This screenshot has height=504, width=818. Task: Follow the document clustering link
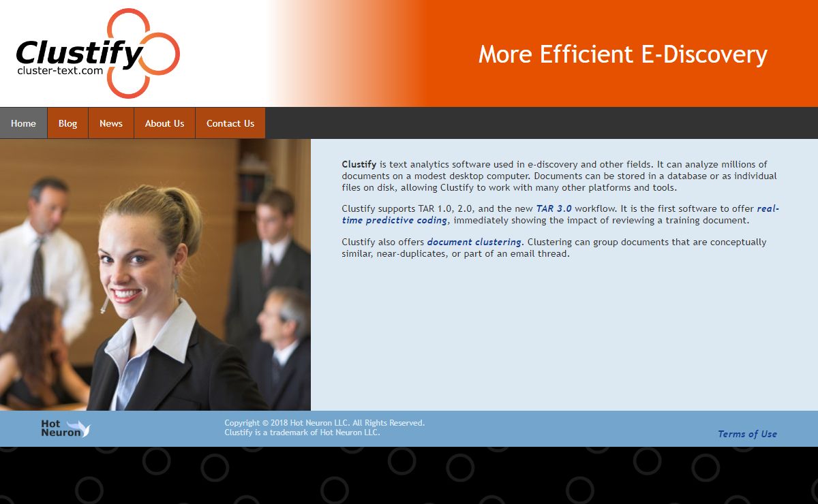[x=474, y=242]
